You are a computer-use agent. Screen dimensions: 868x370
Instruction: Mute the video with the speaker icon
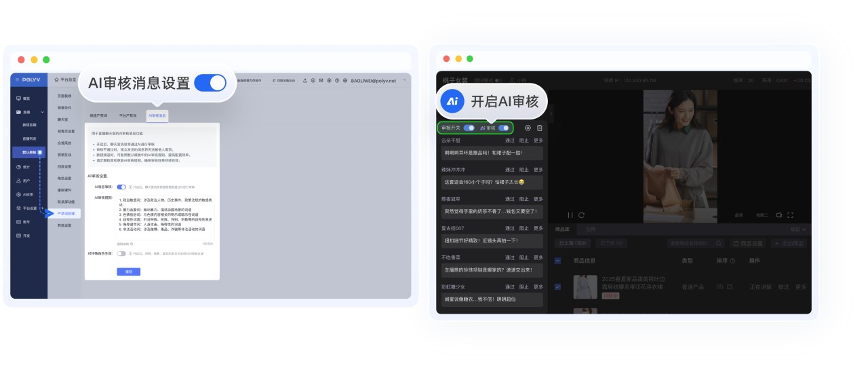pyautogui.click(x=779, y=215)
